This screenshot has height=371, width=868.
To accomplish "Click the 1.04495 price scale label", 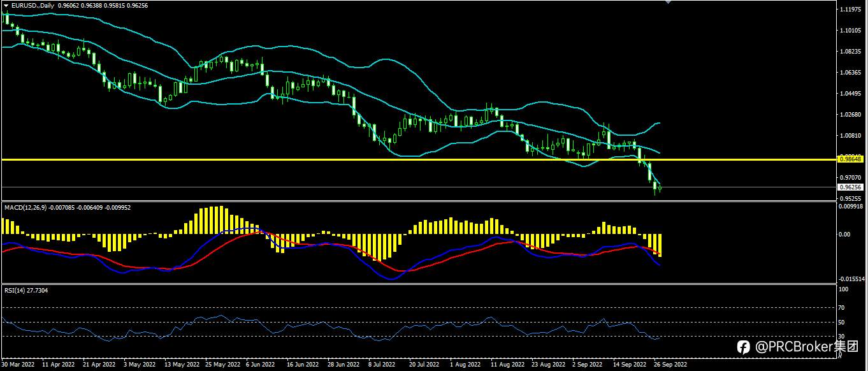I will (x=851, y=94).
